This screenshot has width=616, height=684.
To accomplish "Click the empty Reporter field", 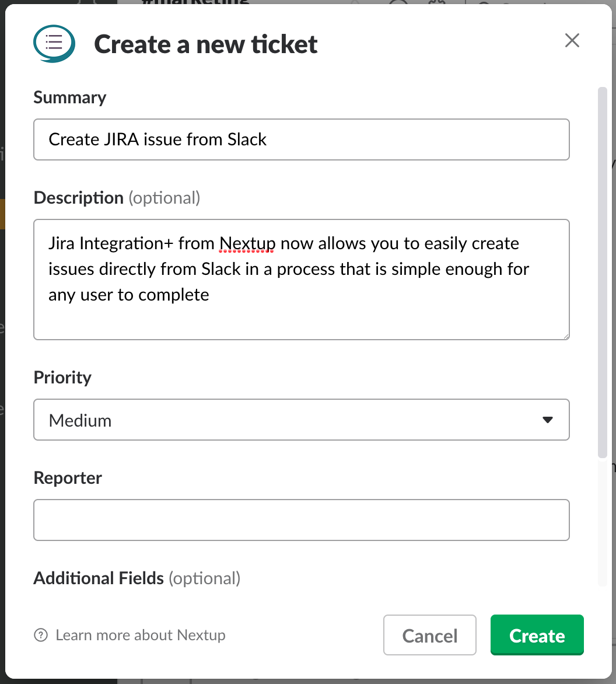I will pos(301,519).
